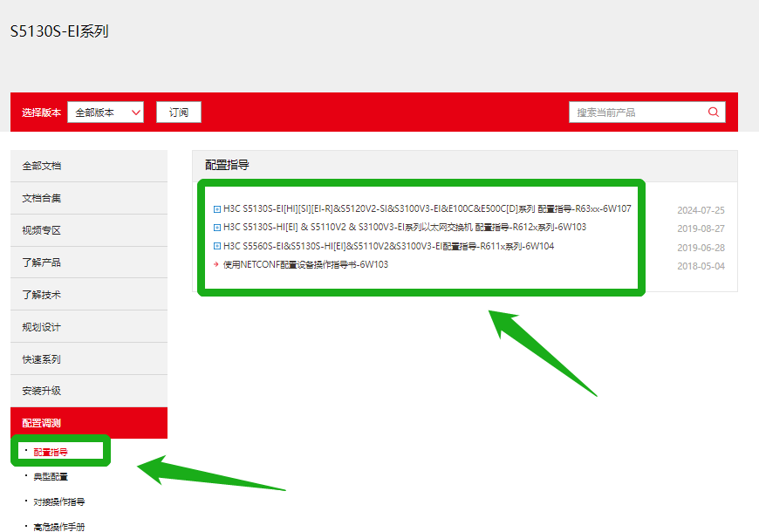Open 使用NETCONF配置设备操作指导书-6W103 link
The height and width of the screenshot is (532, 759).
tap(305, 264)
